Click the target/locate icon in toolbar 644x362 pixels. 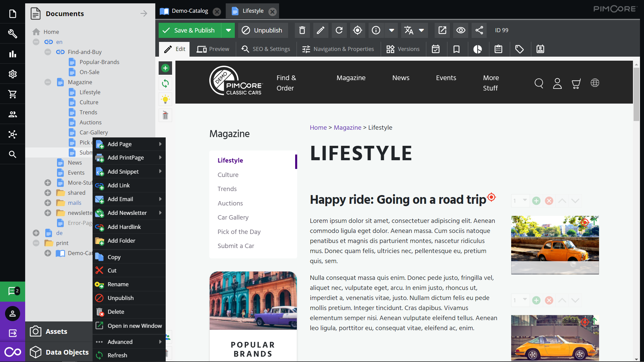(x=357, y=30)
